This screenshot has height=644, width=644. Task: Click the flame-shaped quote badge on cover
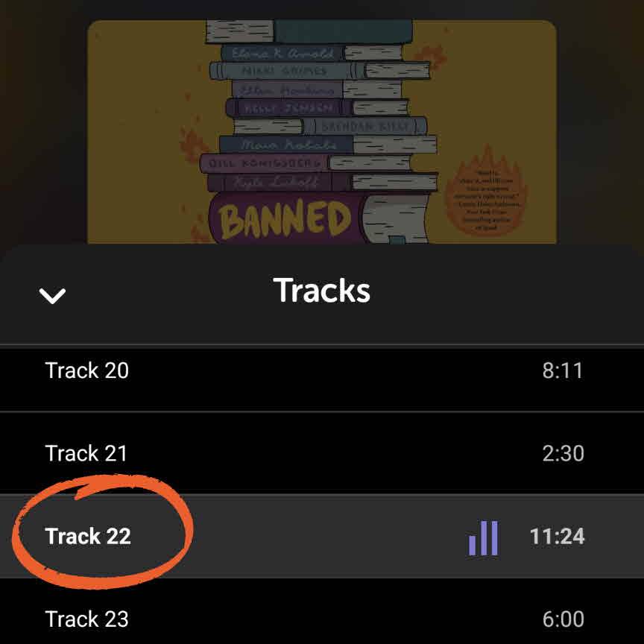click(x=487, y=192)
